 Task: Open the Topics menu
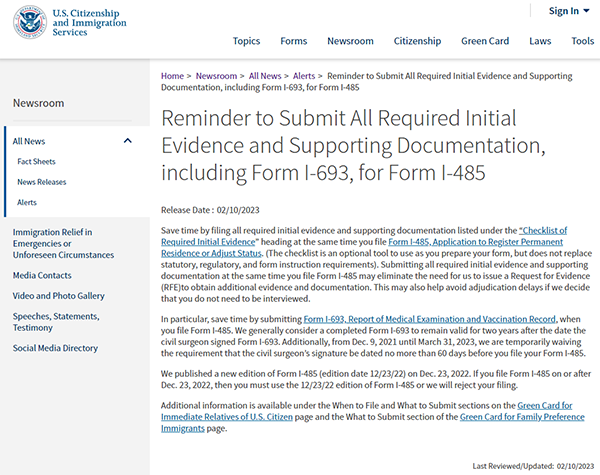[x=246, y=41]
